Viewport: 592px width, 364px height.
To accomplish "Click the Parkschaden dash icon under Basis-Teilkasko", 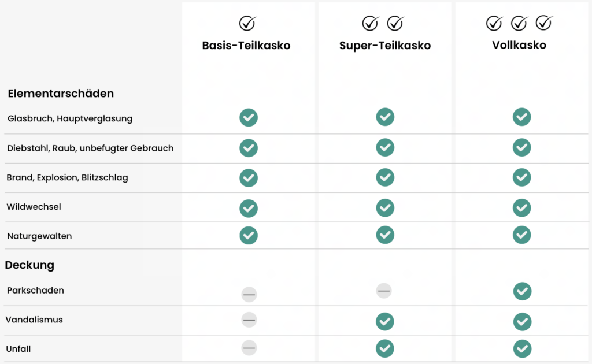I will [249, 294].
